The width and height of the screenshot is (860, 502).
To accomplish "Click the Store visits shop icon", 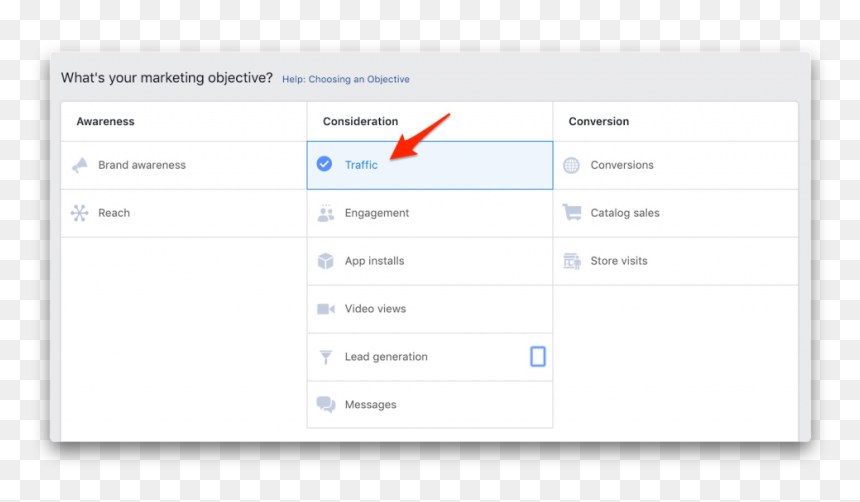I will click(x=572, y=261).
